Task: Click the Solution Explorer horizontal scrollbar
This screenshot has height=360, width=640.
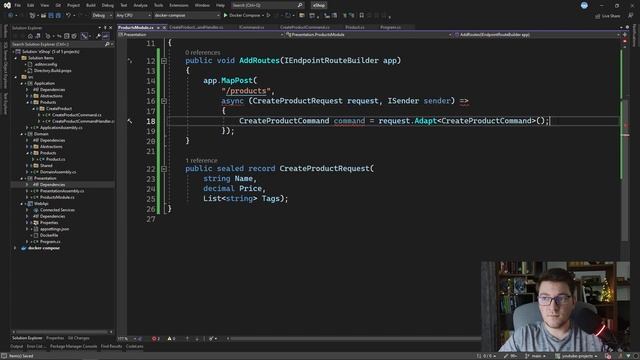Action: (x=62, y=332)
